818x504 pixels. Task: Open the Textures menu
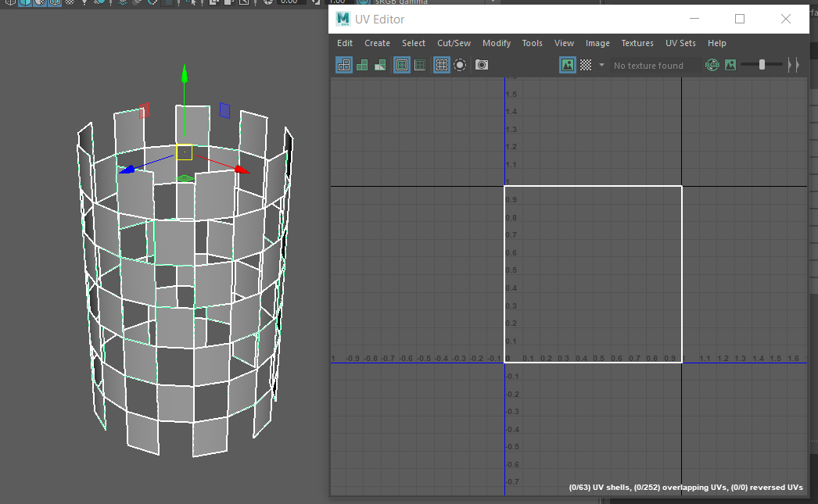point(637,43)
